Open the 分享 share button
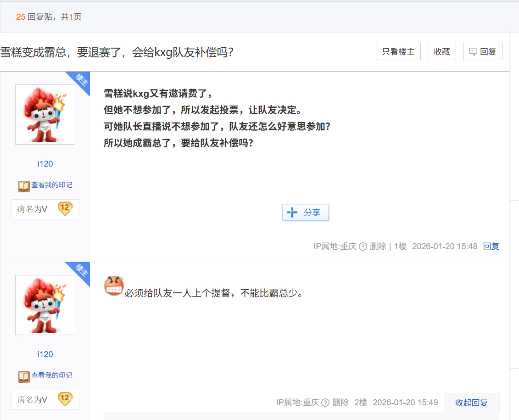519x420 pixels. (306, 213)
